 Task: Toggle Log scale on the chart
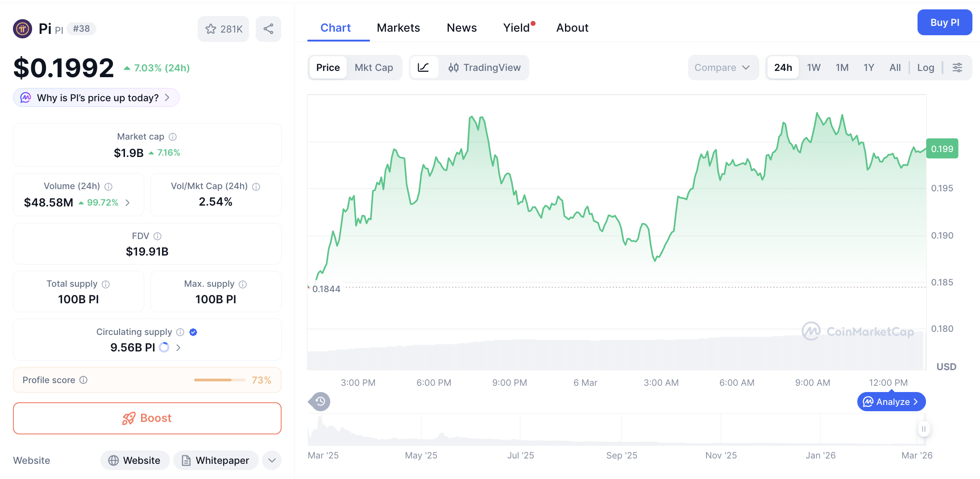(x=926, y=67)
